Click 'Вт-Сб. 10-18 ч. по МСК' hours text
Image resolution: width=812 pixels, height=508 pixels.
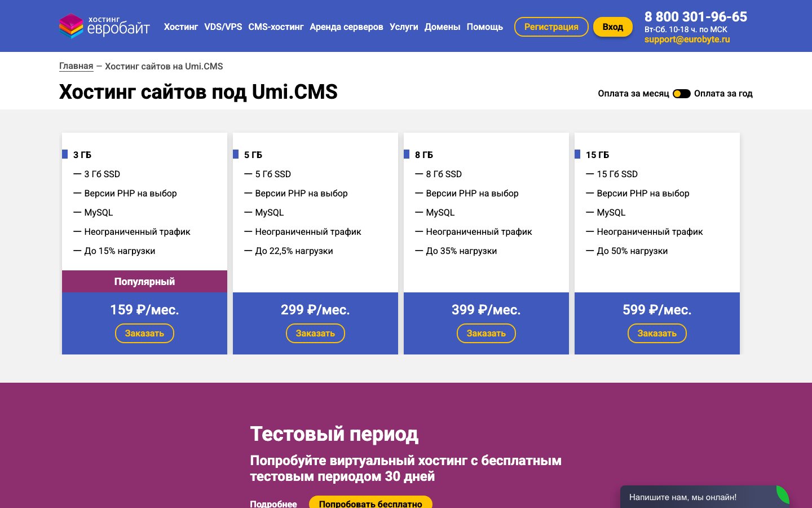[x=686, y=29]
